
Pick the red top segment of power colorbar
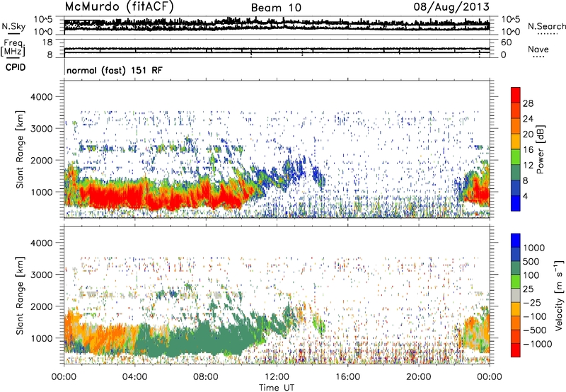click(516, 96)
